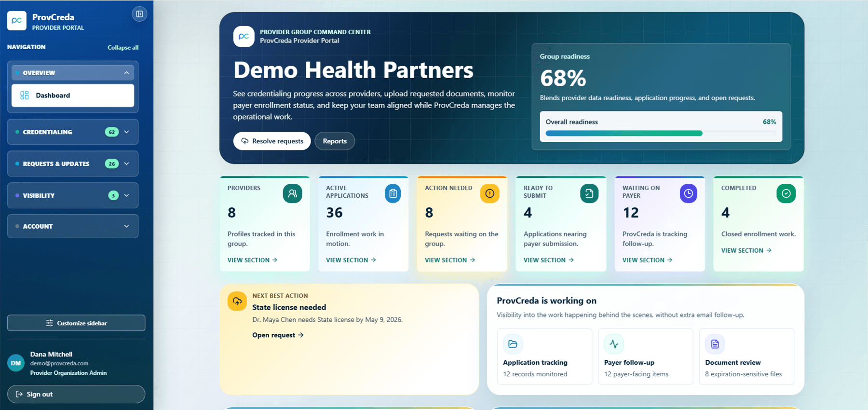The height and width of the screenshot is (410, 868).
Task: Click the 12 payer-facing items text
Action: click(636, 374)
